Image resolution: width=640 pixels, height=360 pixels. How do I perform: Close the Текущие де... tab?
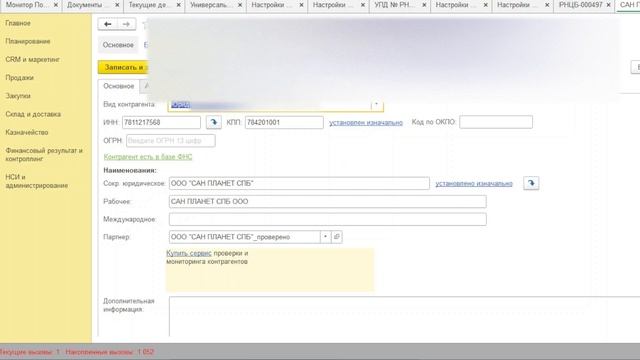pyautogui.click(x=178, y=5)
